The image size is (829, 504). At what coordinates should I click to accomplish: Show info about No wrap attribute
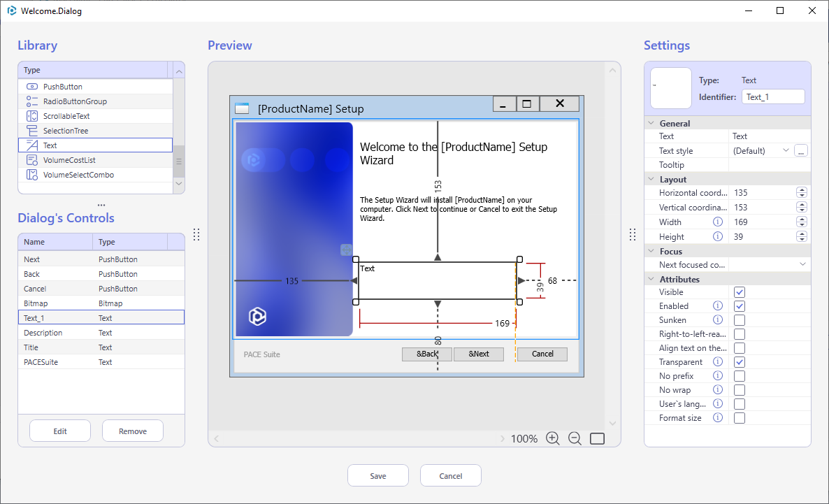pyautogui.click(x=717, y=389)
